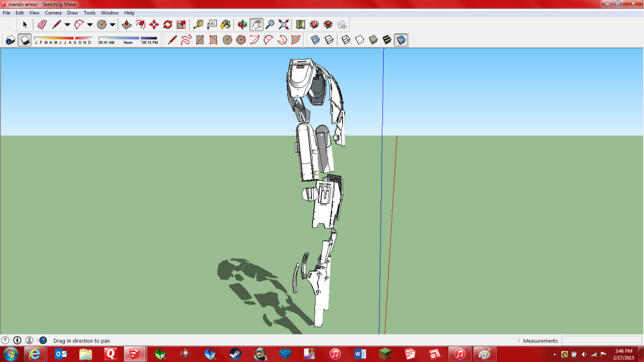644x362 pixels.
Task: Click the sign-in user status icon
Action: pos(29,340)
